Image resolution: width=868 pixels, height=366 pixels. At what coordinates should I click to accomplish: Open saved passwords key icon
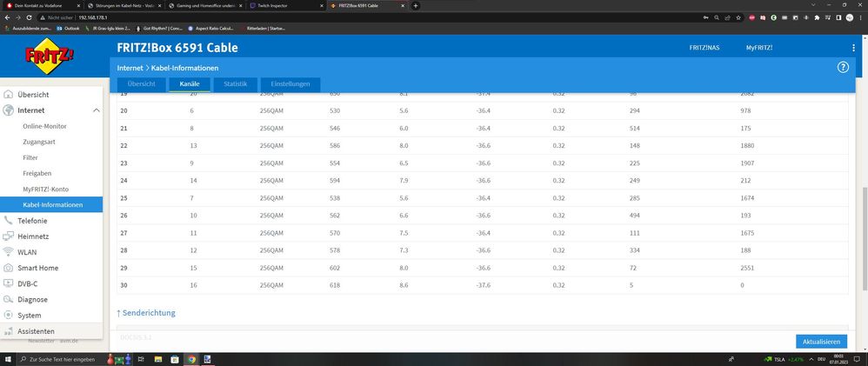[705, 17]
